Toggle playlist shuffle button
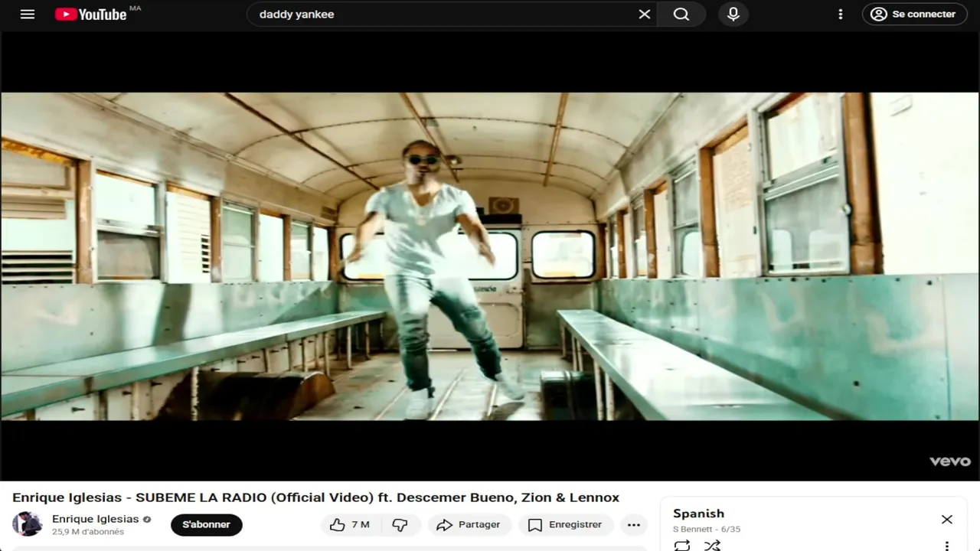Image resolution: width=980 pixels, height=551 pixels. click(x=712, y=545)
